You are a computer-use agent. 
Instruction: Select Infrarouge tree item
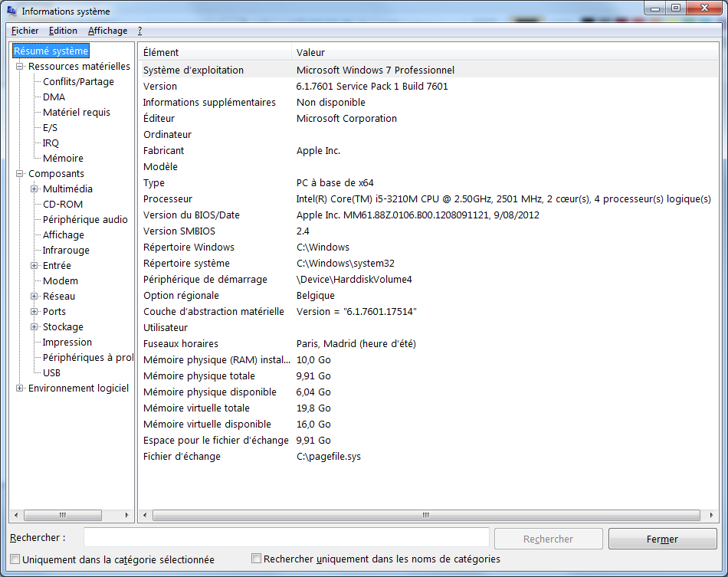tap(66, 251)
